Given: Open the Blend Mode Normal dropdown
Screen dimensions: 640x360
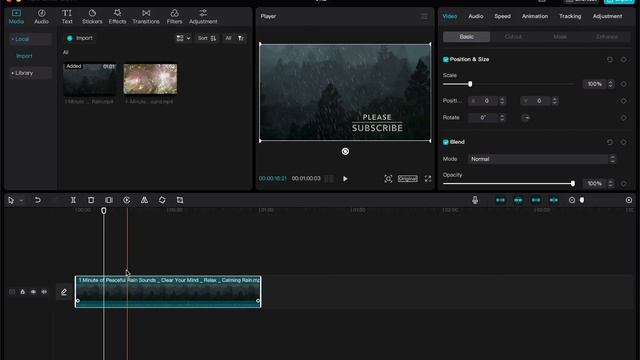Looking at the screenshot, I should click(541, 159).
